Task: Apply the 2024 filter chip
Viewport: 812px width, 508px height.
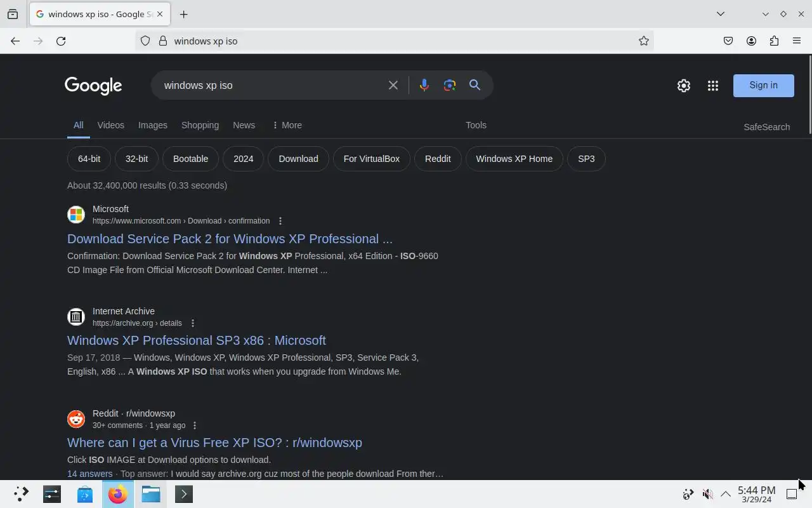Action: (x=243, y=159)
